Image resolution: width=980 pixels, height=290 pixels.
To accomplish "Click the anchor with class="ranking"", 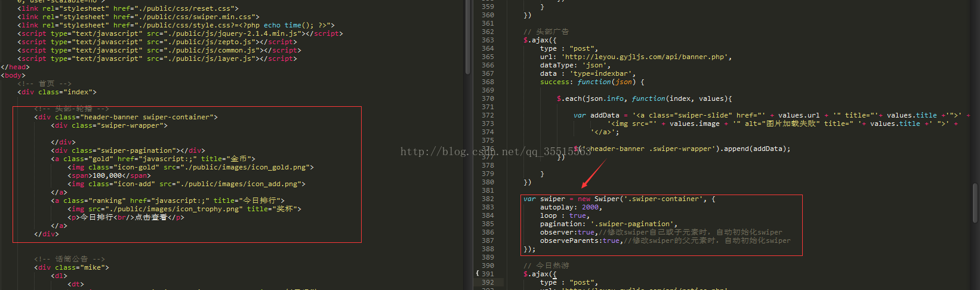I will coord(168,200).
